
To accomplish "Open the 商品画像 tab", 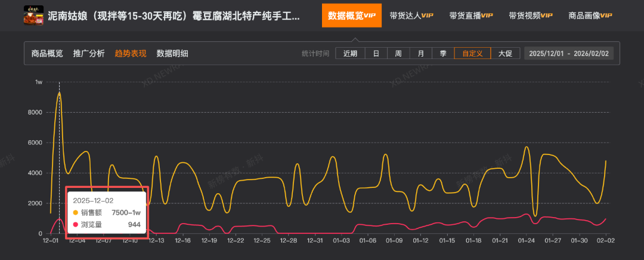I will pyautogui.click(x=590, y=15).
